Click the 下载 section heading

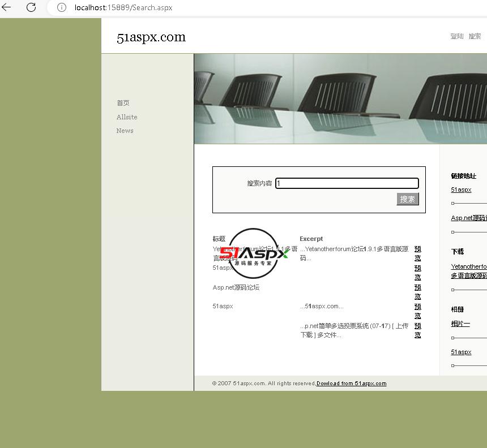[457, 251]
